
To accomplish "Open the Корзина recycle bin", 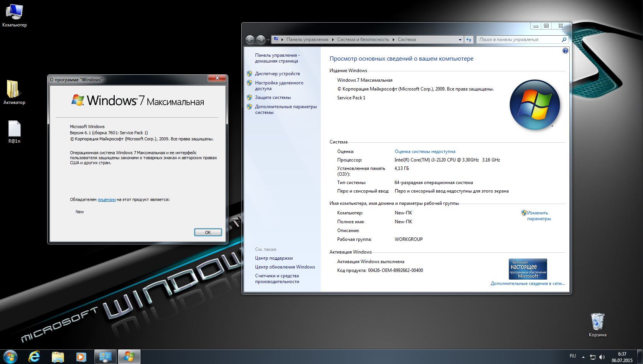I will [597, 325].
